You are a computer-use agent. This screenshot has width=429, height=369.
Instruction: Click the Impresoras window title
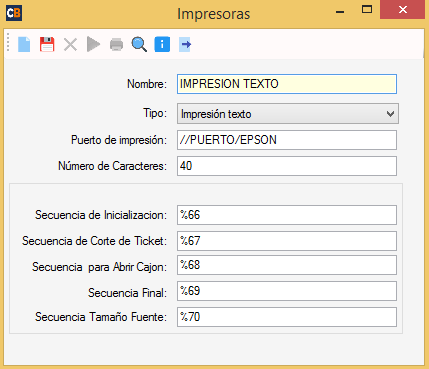pos(213,14)
